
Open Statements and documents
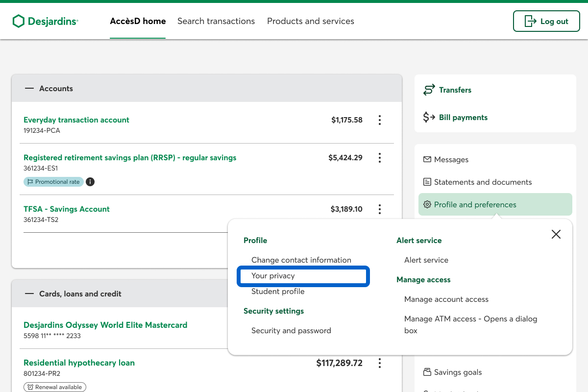[482, 182]
